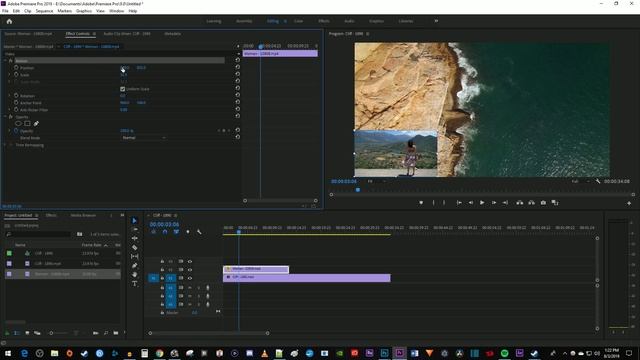Collapse the Opacity effect group

pyautogui.click(x=5, y=117)
